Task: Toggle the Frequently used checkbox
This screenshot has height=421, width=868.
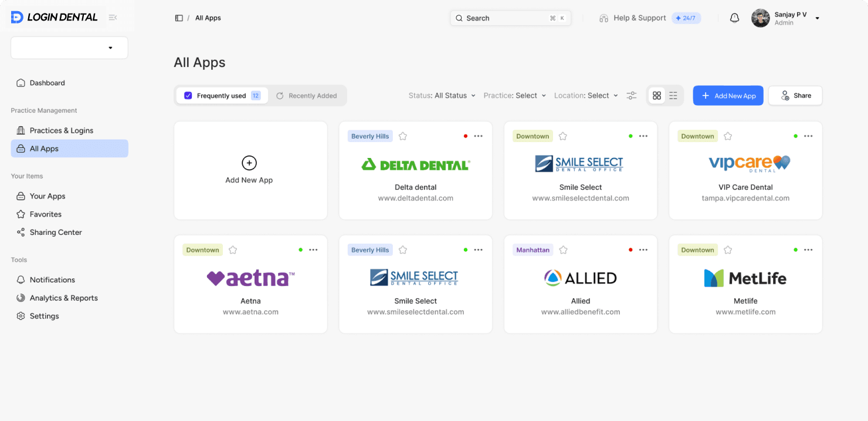Action: (188, 96)
